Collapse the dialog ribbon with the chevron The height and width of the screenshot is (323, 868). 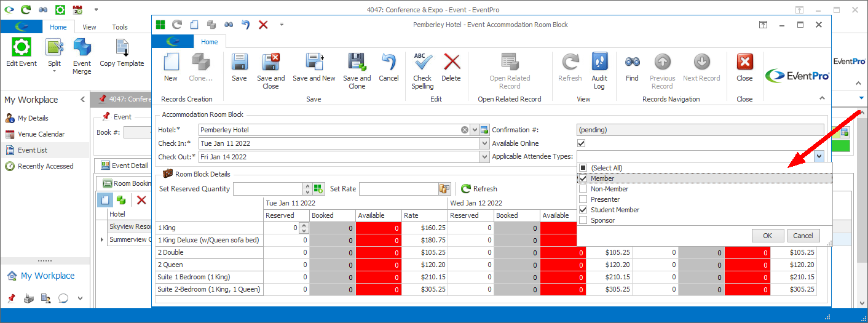click(x=822, y=98)
